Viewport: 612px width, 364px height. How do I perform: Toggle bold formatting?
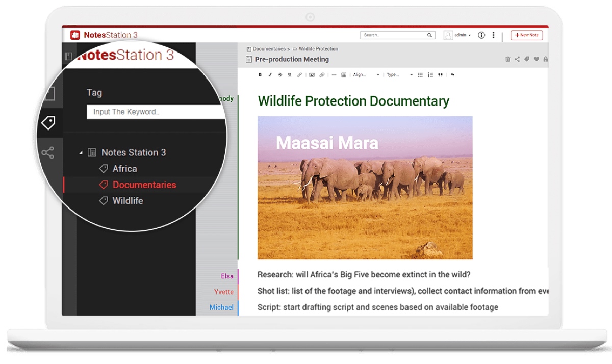click(260, 75)
